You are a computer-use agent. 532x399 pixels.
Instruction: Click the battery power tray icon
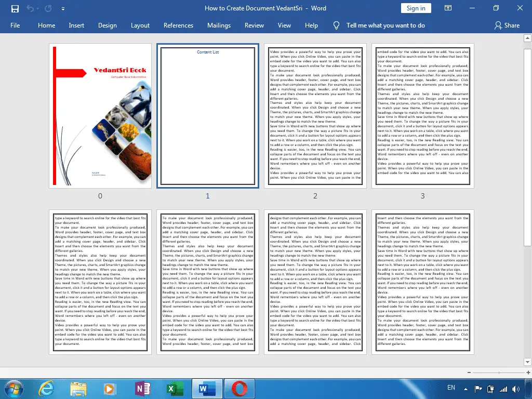pos(490,389)
